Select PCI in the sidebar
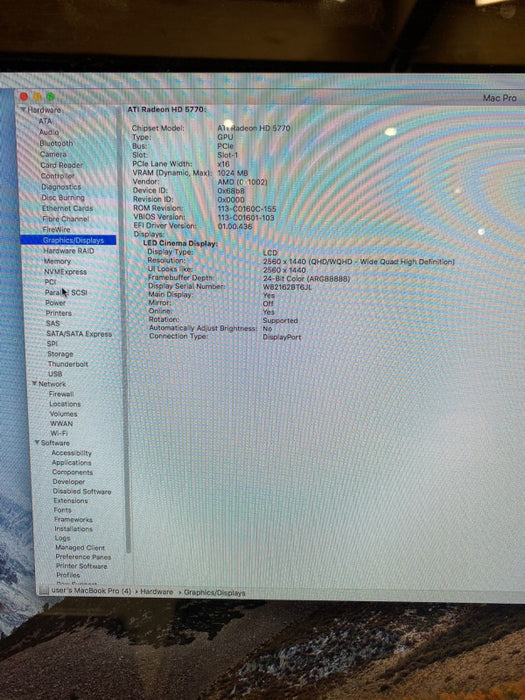The width and height of the screenshot is (525, 700). point(50,282)
